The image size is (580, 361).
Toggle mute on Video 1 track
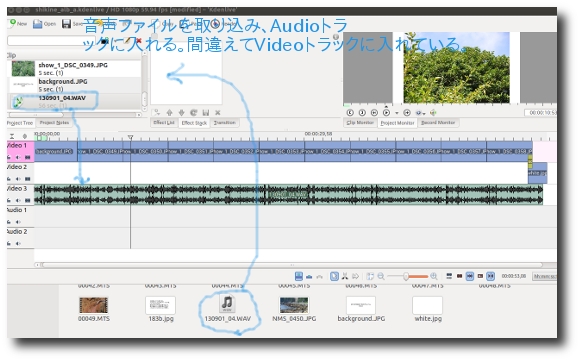[x=18, y=158]
